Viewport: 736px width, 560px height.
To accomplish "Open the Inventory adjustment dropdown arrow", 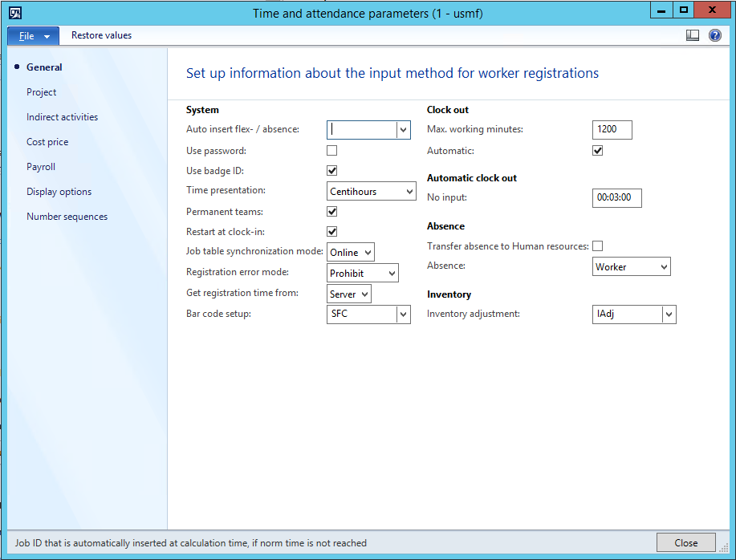I will tap(669, 314).
